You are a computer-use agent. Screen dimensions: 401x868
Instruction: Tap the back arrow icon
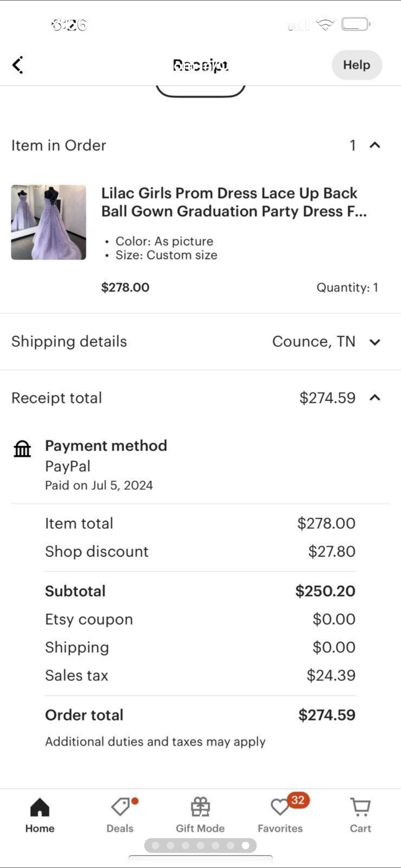point(18,65)
